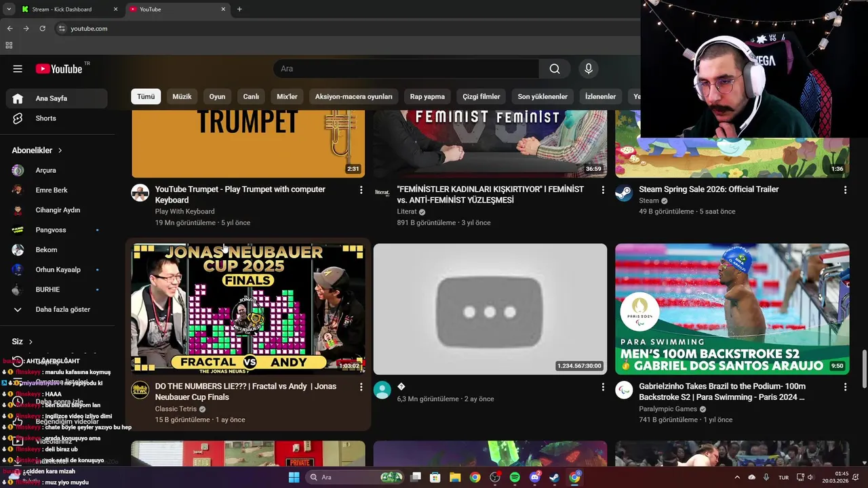Viewport: 868px width, 488px height.
Task: Open Classic Tetris channel avatar
Action: (x=140, y=390)
